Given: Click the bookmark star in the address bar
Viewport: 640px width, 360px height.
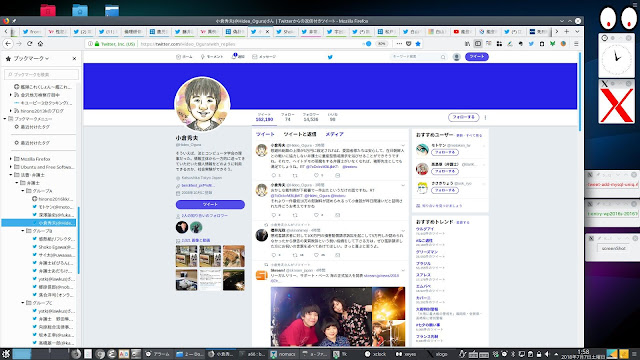Looking at the screenshot, I should (418, 44).
